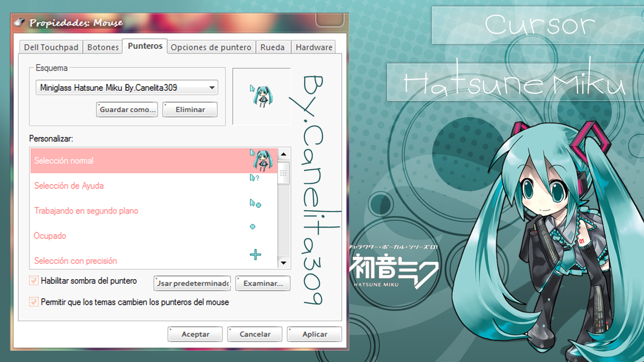This screenshot has width=644, height=362.
Task: Click the Usar predeterminado button
Action: point(192,283)
